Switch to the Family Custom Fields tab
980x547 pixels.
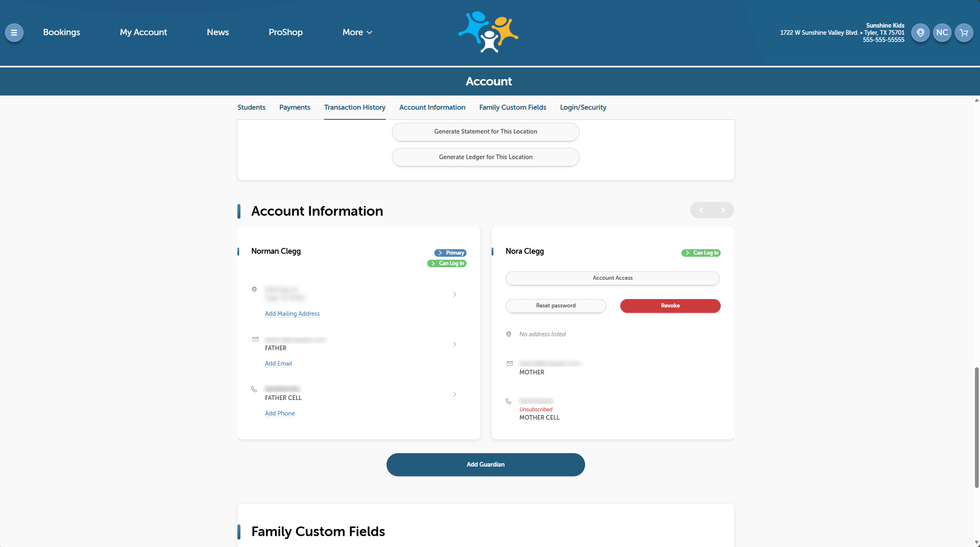coord(513,107)
